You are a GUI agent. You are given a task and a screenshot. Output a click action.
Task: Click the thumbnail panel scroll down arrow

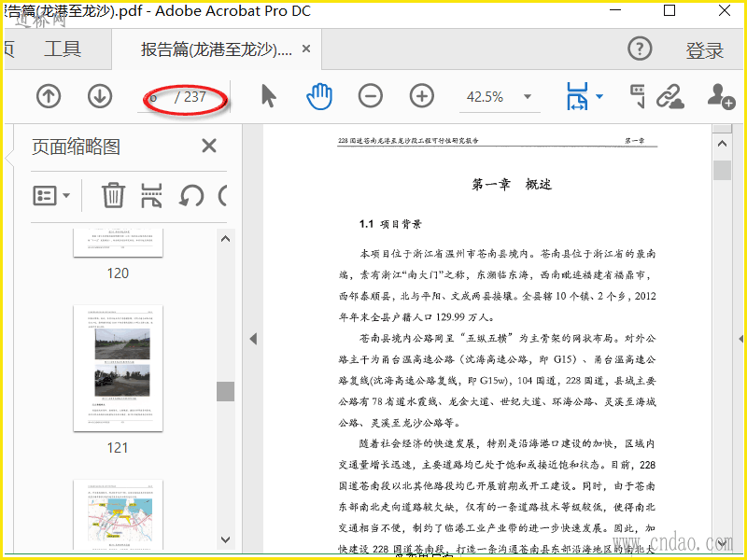pyautogui.click(x=226, y=539)
